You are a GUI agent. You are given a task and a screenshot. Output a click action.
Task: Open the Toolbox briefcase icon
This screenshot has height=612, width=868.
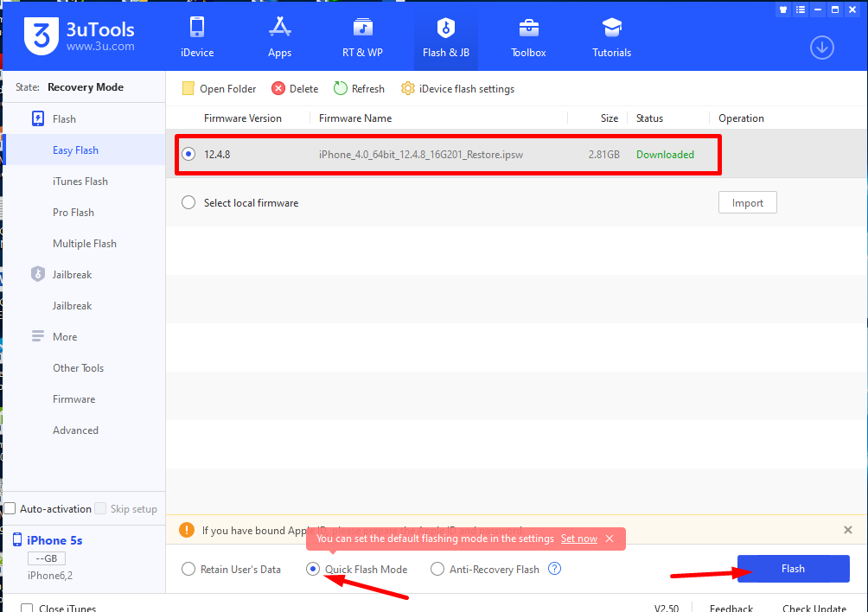point(528,27)
